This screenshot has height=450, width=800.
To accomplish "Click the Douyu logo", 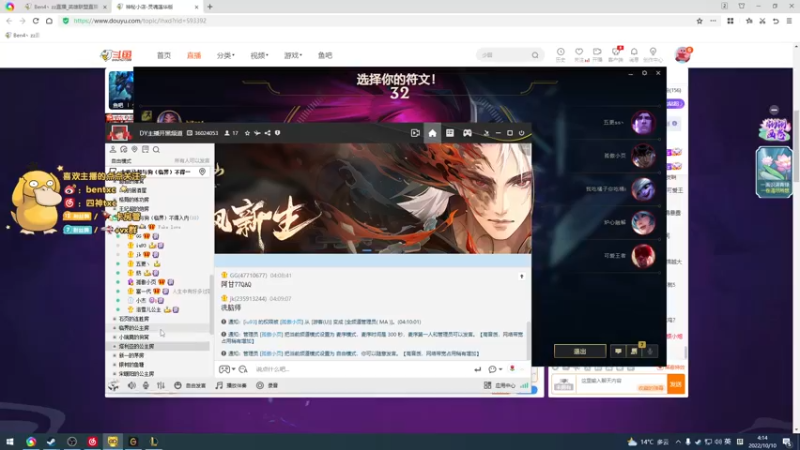I will 117,55.
